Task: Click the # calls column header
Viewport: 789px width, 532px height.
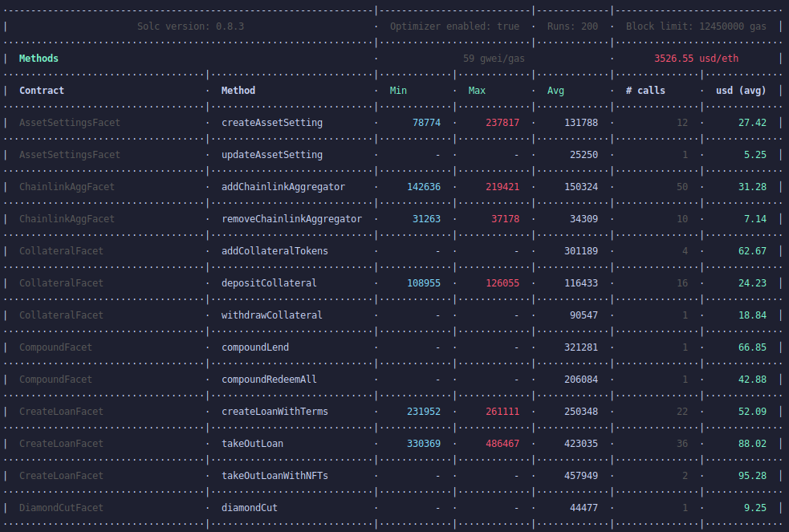Action: [645, 91]
